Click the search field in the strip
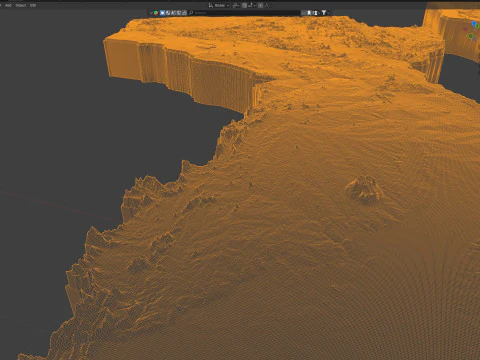 [x=245, y=13]
